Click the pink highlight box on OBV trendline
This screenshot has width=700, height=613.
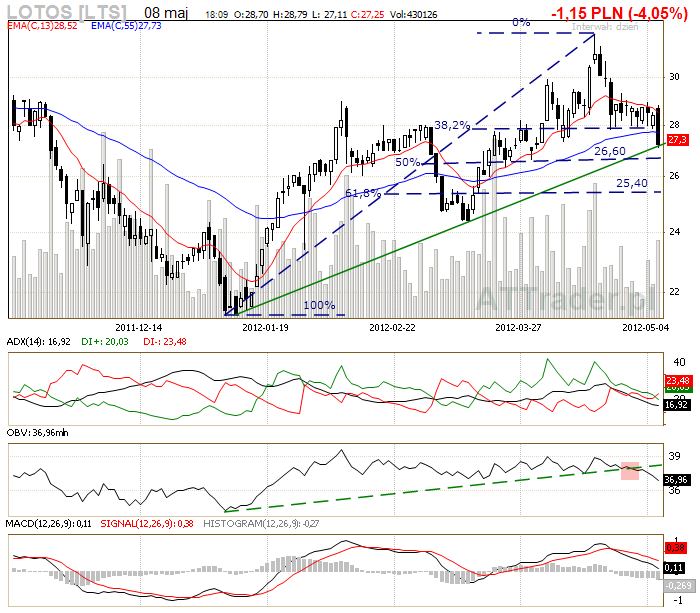[630, 471]
